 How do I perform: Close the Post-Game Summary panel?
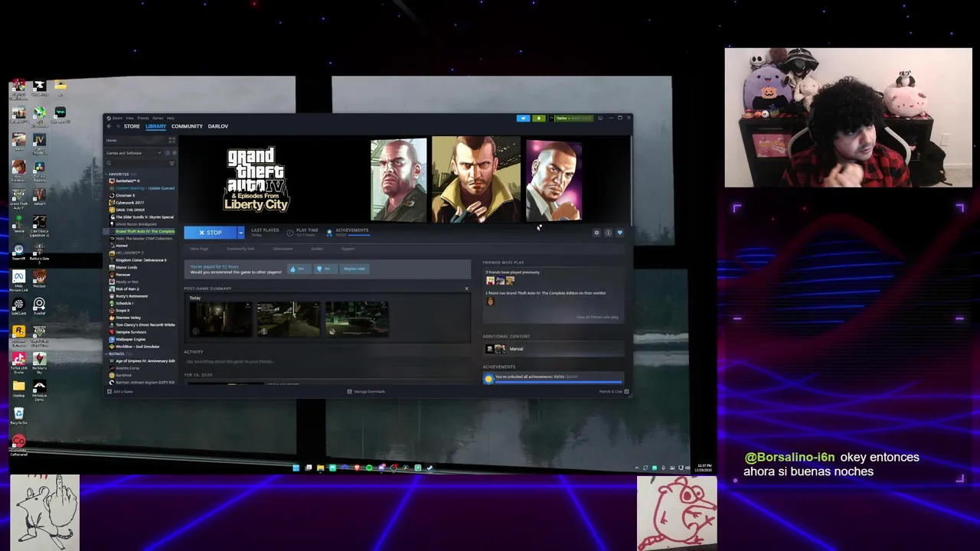point(466,289)
